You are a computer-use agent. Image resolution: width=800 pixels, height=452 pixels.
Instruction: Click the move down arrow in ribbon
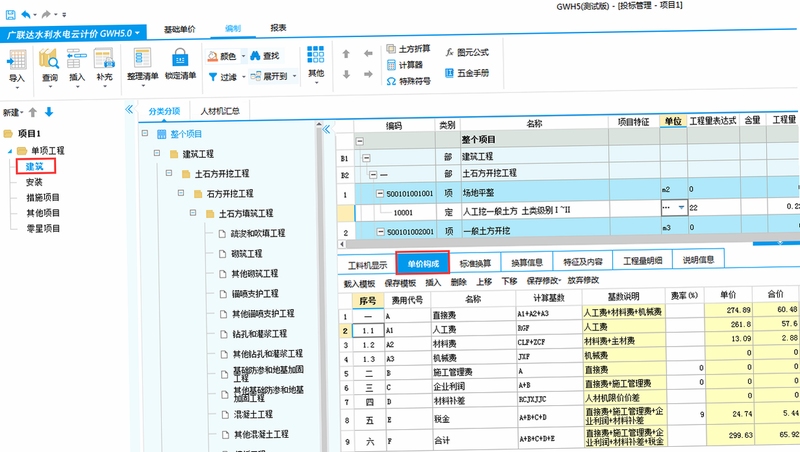pos(346,74)
